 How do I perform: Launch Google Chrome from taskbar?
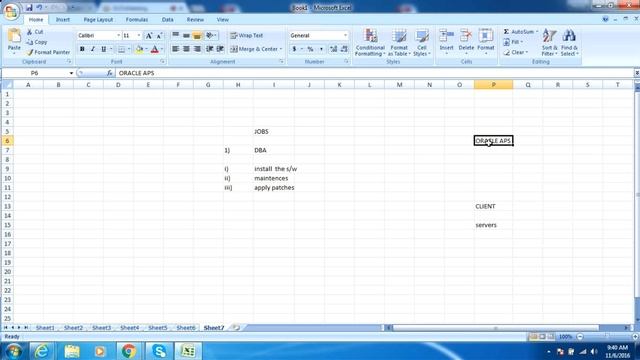pos(129,351)
